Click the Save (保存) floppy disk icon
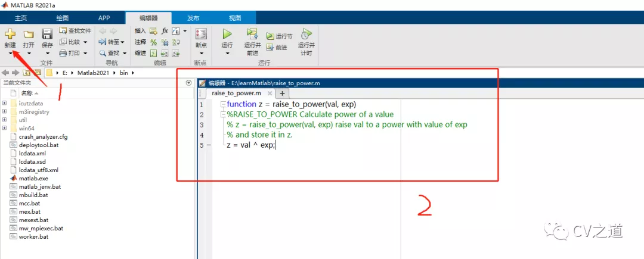The width and height of the screenshot is (644, 259). (x=47, y=34)
